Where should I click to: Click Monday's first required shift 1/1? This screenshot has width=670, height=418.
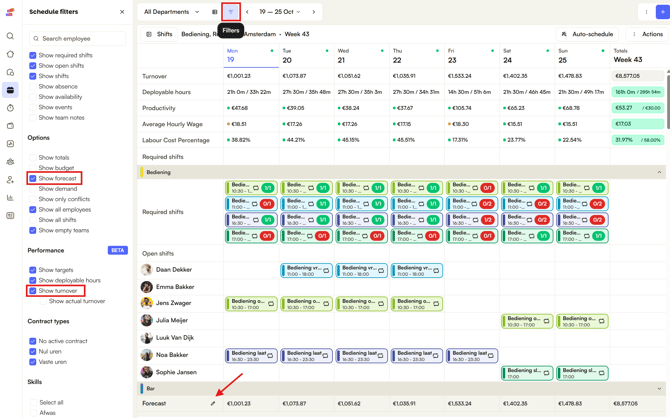pyautogui.click(x=251, y=188)
